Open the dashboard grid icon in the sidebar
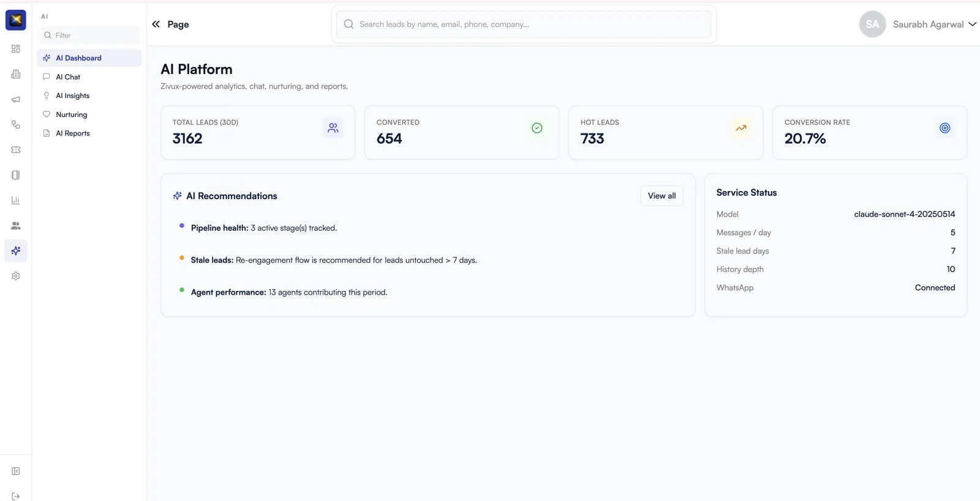 pyautogui.click(x=16, y=49)
